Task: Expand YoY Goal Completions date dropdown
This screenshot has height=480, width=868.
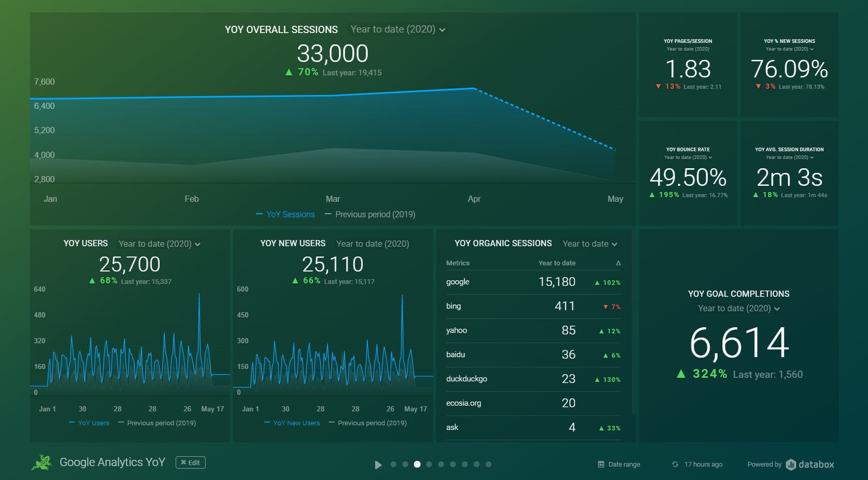Action: 738,309
